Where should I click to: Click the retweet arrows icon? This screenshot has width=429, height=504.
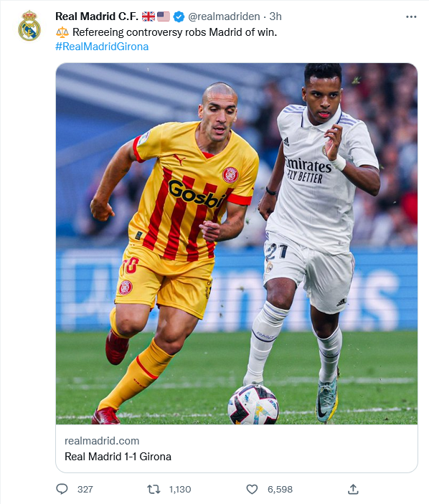154,489
